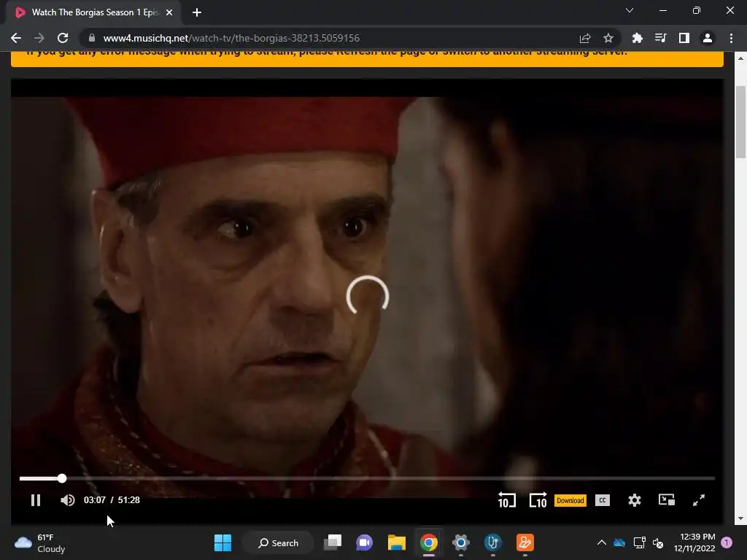Switch to Chrome on taskbar
This screenshot has width=747, height=560.
[x=429, y=542]
